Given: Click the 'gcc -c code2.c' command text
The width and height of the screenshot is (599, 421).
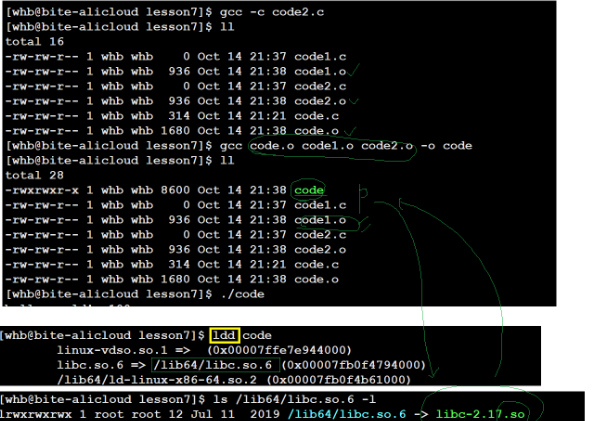Looking at the screenshot, I should (x=272, y=12).
